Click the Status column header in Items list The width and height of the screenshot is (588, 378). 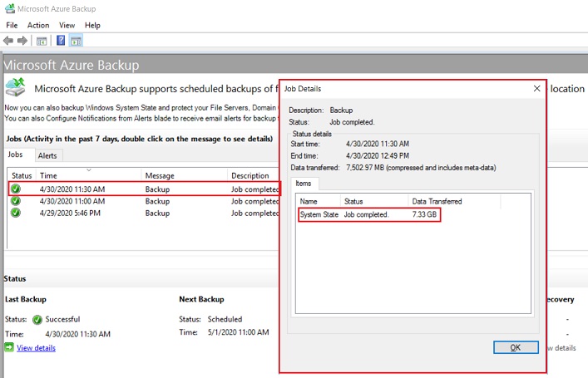[374, 201]
